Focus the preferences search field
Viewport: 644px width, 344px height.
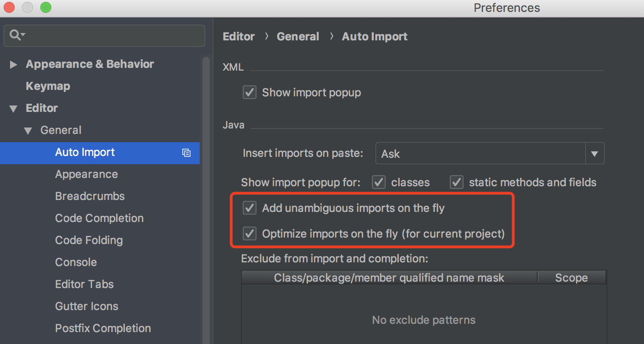coord(104,35)
